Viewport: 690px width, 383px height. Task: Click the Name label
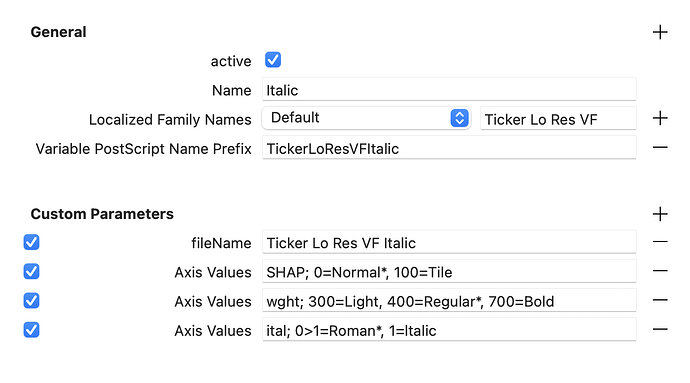point(231,90)
